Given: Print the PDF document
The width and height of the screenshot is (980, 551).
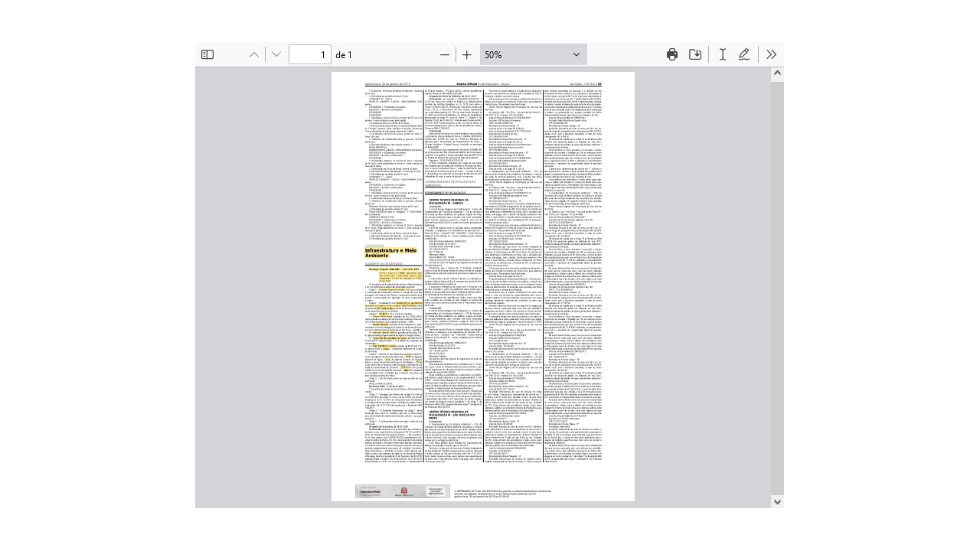Looking at the screenshot, I should (672, 54).
